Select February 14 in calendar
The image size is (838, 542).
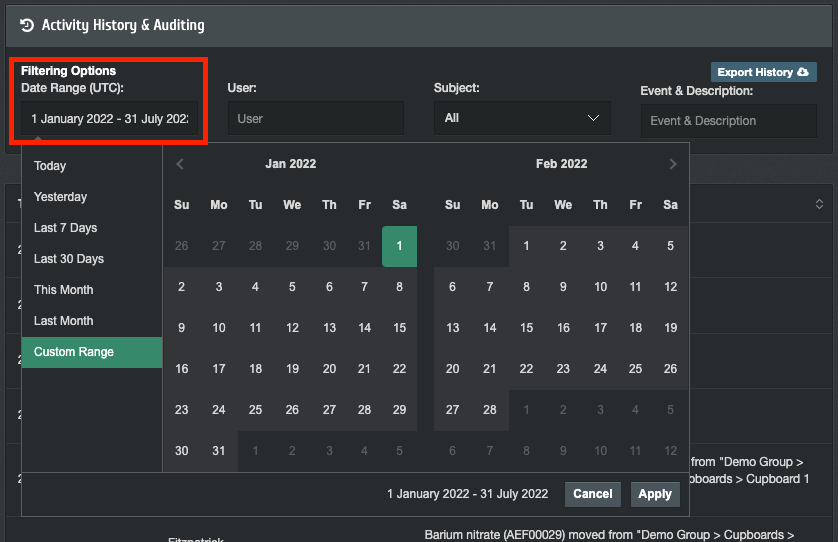(x=490, y=328)
